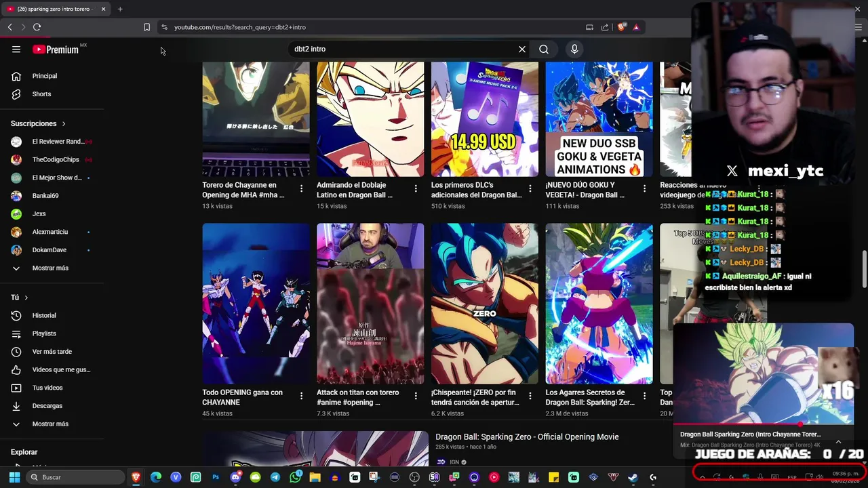Click the share icon in address bar
868x488 pixels.
(605, 27)
